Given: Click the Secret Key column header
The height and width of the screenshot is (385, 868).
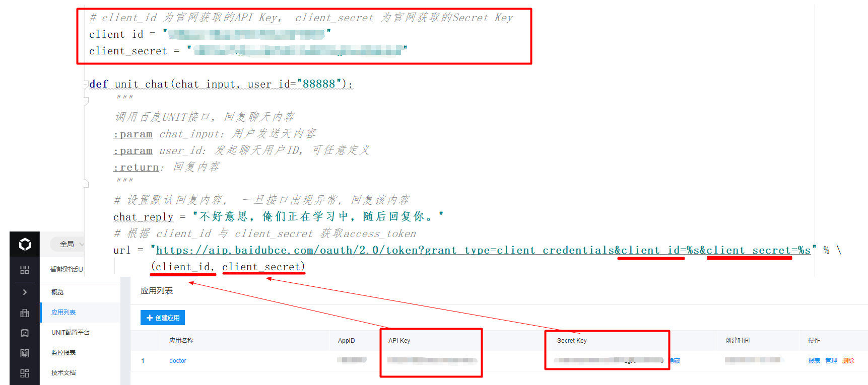Looking at the screenshot, I should (572, 341).
